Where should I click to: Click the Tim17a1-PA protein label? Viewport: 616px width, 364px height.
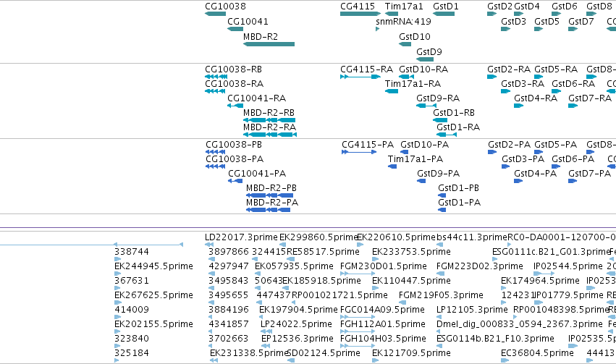(415, 159)
